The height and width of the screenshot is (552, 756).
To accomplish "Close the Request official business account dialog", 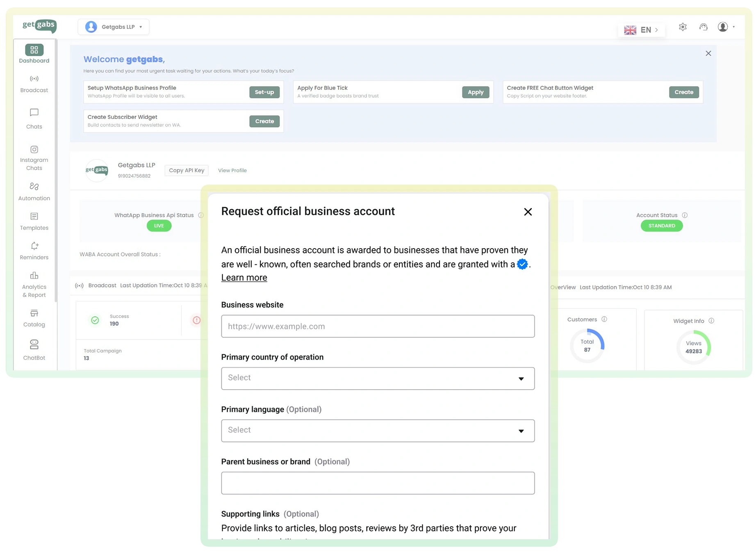I will click(x=528, y=212).
